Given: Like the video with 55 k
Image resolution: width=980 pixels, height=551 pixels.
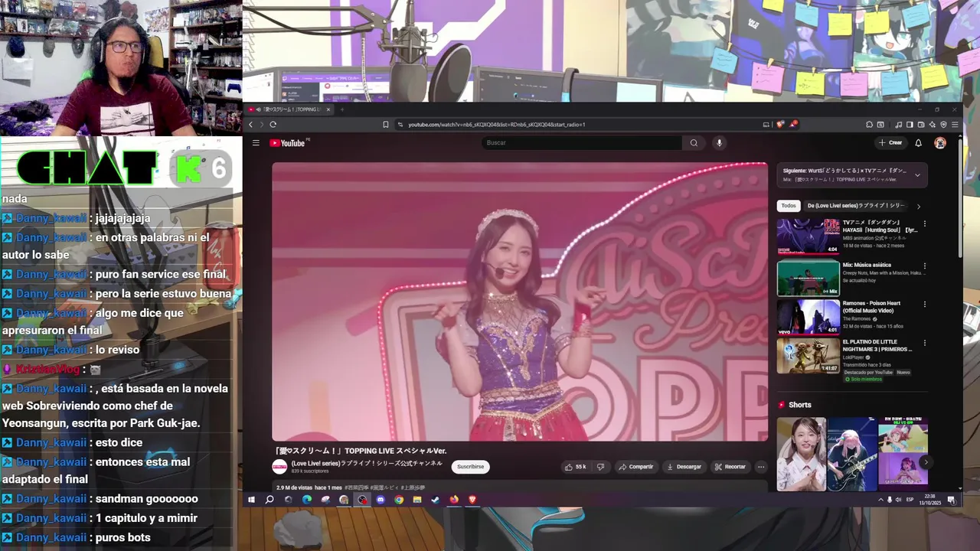Looking at the screenshot, I should coord(575,467).
